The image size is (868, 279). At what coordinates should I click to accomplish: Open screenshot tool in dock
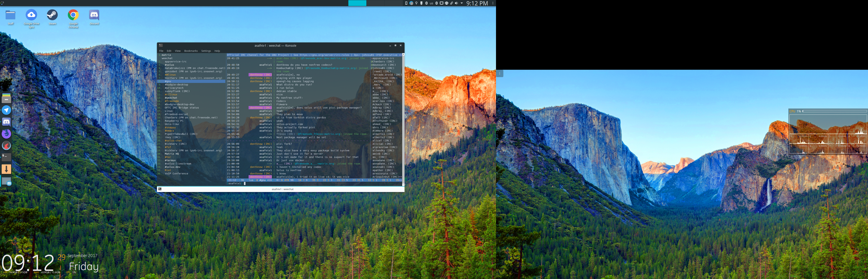coord(6,181)
